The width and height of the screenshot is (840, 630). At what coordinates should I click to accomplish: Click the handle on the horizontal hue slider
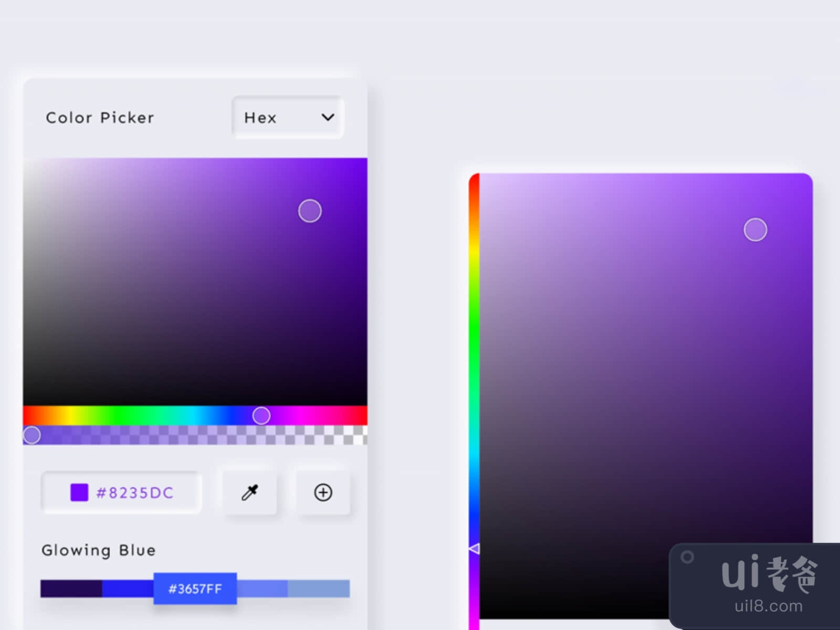click(261, 416)
